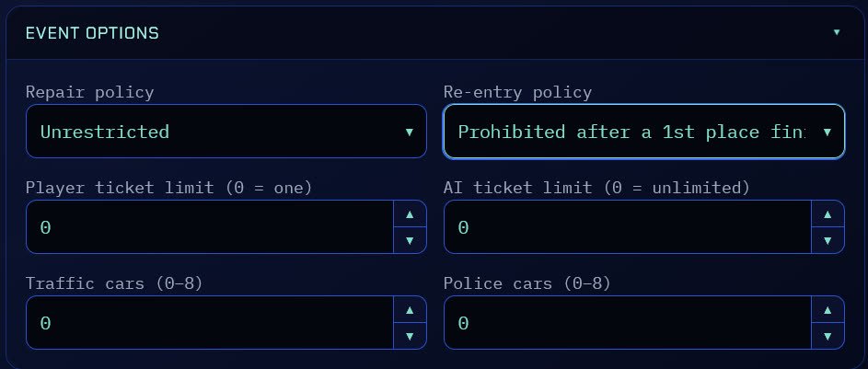This screenshot has width=868, height=369.
Task: Open the Repair policy dropdown showing Unrestricted
Action: [226, 131]
